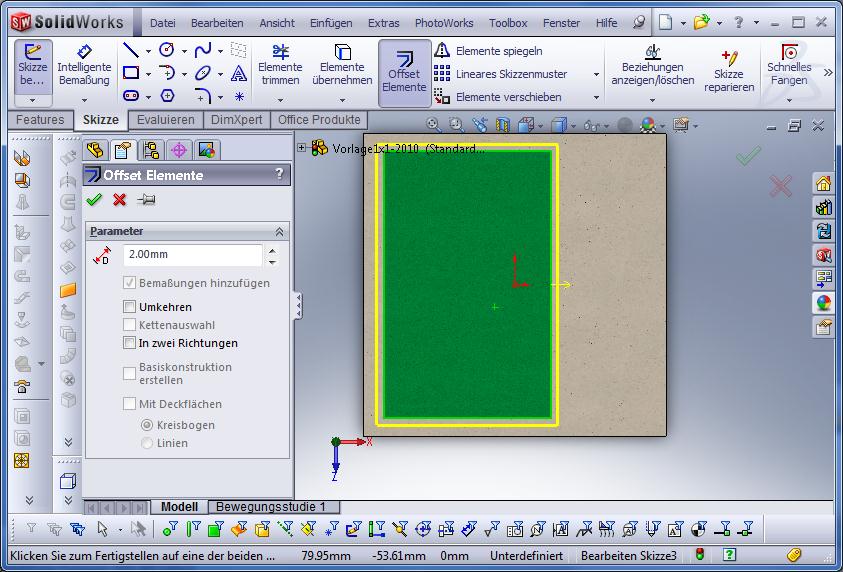
Task: Pin the Offset Elemente panel open
Action: click(x=146, y=200)
